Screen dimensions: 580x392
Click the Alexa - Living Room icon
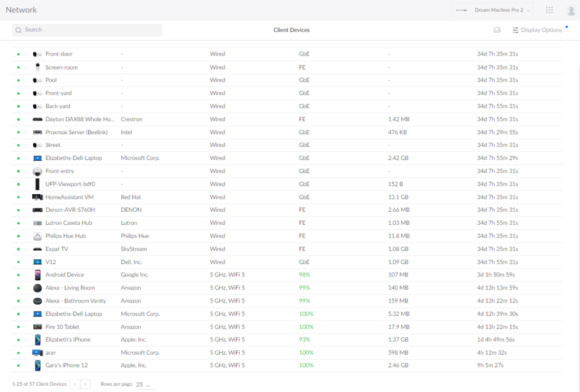click(x=37, y=288)
